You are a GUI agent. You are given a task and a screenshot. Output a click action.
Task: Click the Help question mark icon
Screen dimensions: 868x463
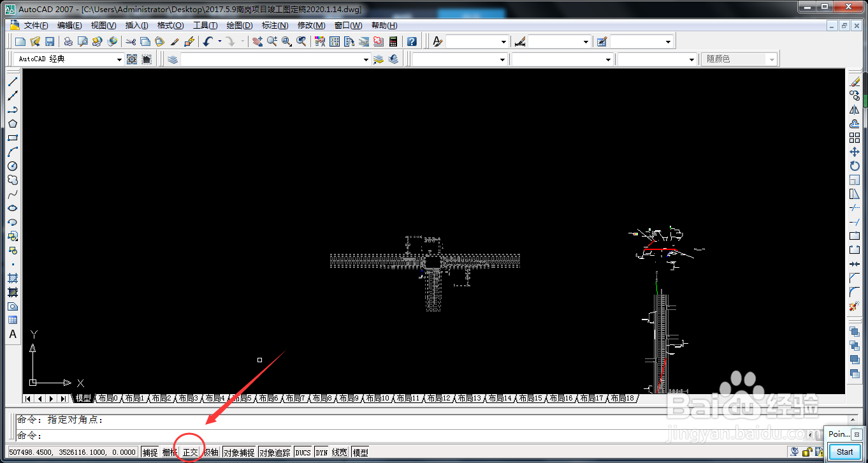click(x=412, y=41)
